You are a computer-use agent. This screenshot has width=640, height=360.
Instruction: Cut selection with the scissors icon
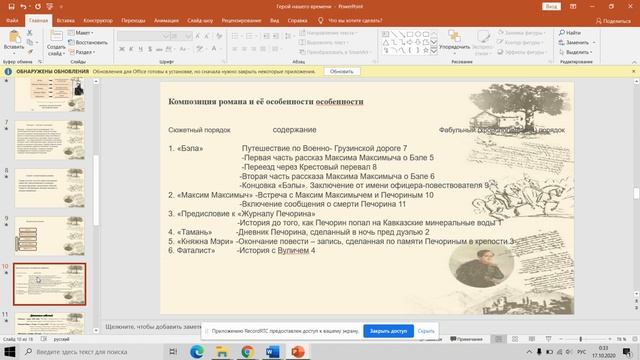[29, 33]
